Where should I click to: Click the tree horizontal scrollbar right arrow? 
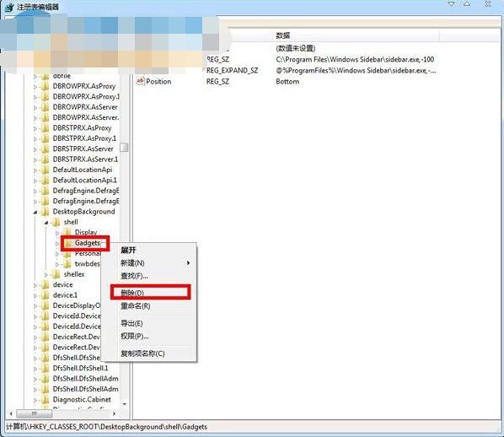click(114, 413)
